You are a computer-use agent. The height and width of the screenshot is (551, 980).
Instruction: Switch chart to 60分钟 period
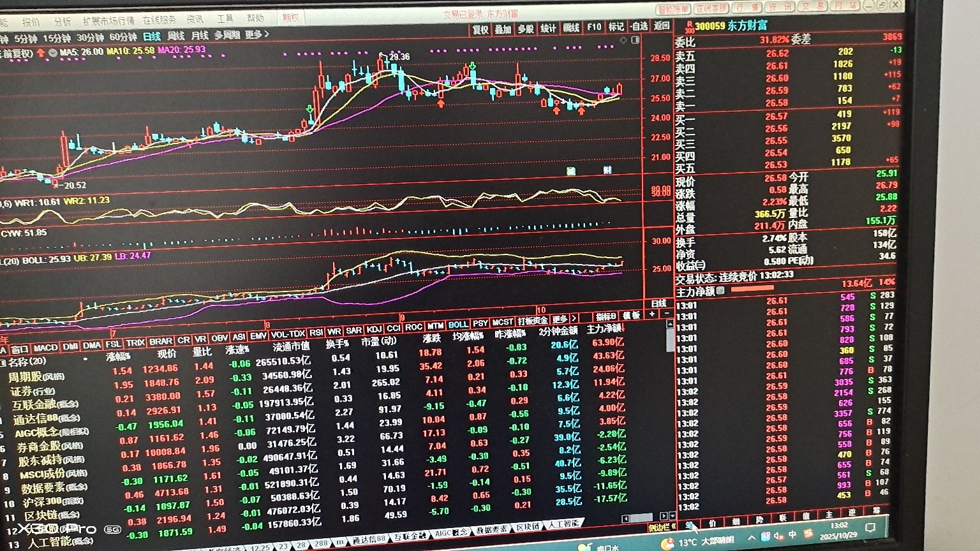tap(123, 37)
